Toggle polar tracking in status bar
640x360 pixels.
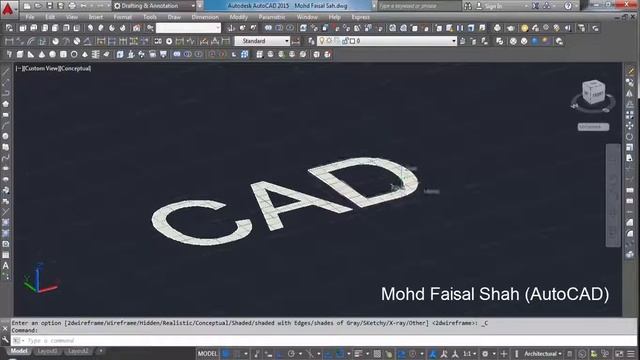pos(291,354)
